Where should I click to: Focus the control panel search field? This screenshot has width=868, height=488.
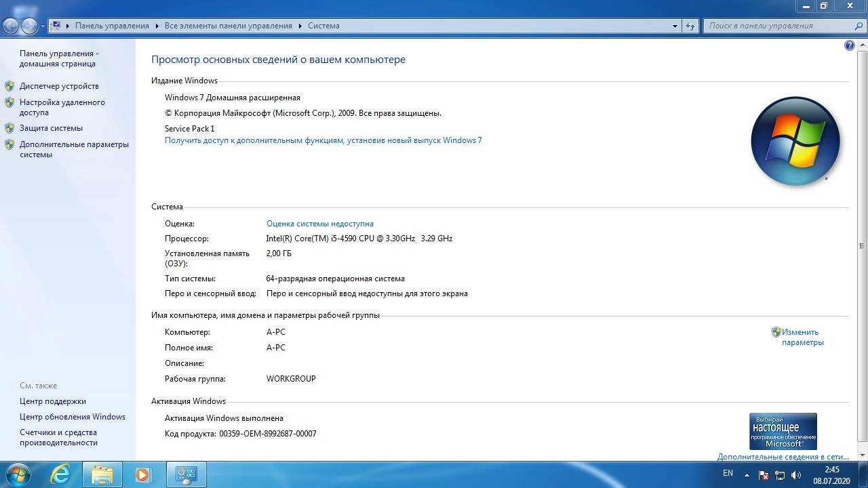[778, 26]
